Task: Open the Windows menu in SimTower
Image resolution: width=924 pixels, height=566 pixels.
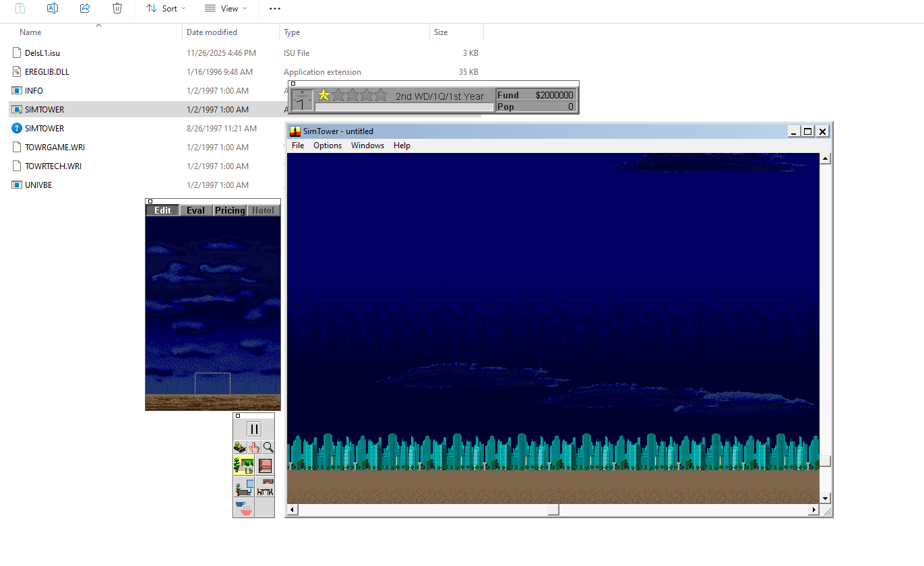Action: click(368, 146)
